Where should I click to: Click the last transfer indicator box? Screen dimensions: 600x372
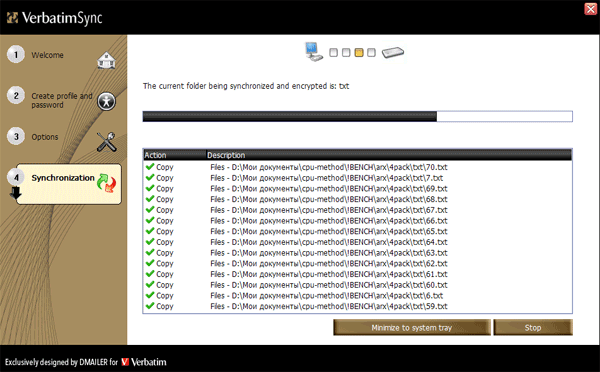click(371, 52)
